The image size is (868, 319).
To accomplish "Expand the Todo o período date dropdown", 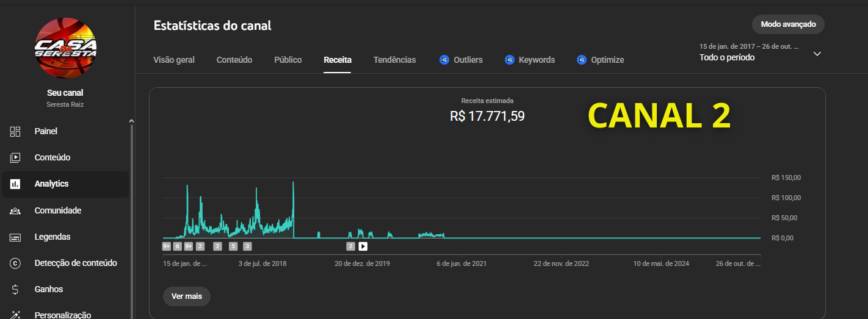I will click(817, 54).
